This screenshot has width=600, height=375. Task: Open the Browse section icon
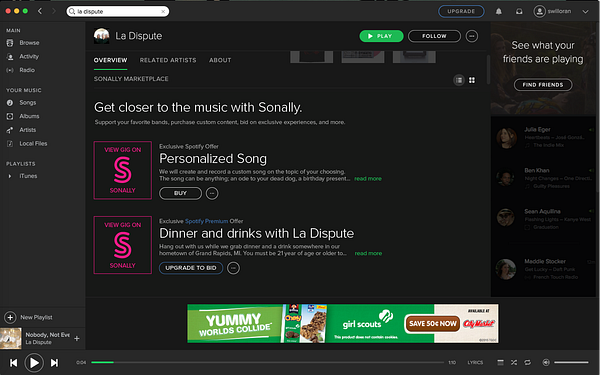click(x=10, y=43)
